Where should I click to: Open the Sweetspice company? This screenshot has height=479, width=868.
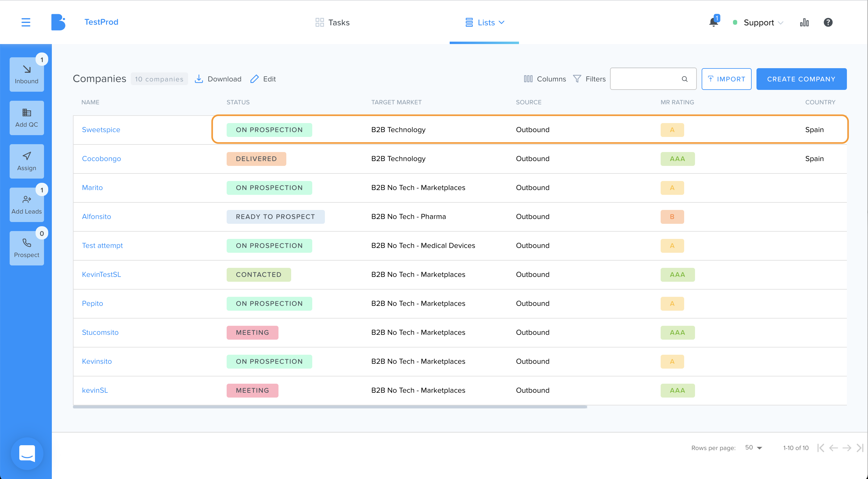101,130
